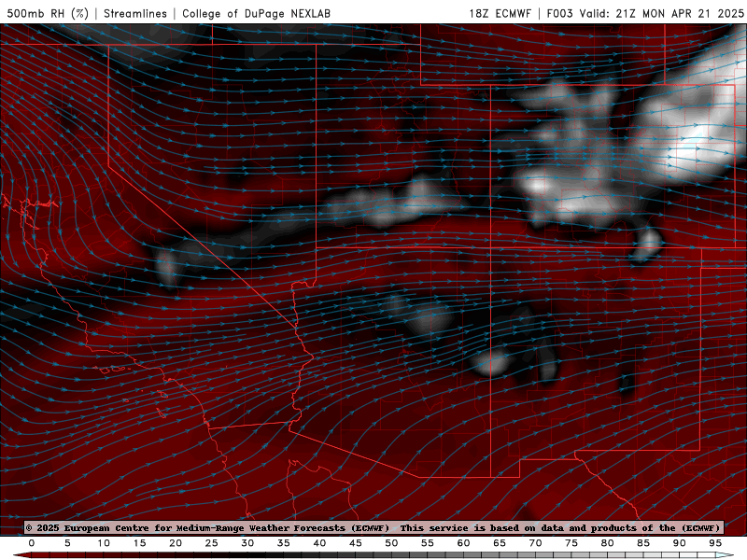Viewport: 747px width, 560px height.
Task: Click the color bar value 40
Action: pyautogui.click(x=319, y=543)
